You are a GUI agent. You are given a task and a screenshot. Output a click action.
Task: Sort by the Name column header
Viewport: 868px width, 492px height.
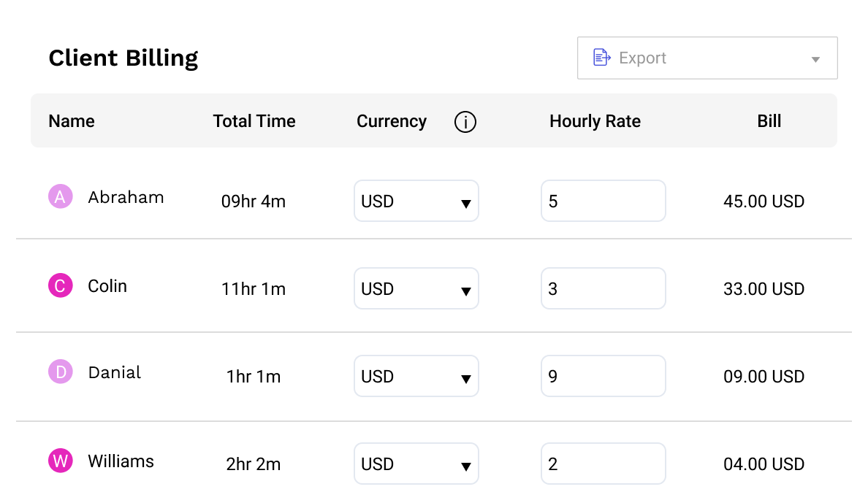point(71,121)
